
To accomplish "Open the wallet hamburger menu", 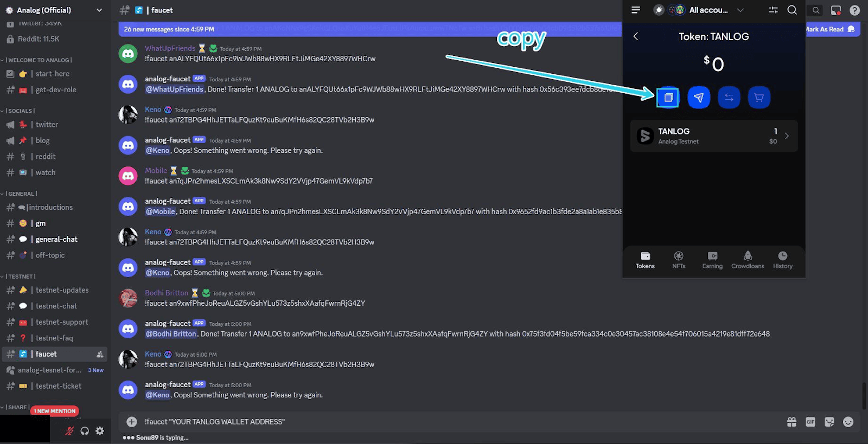I will pos(636,10).
